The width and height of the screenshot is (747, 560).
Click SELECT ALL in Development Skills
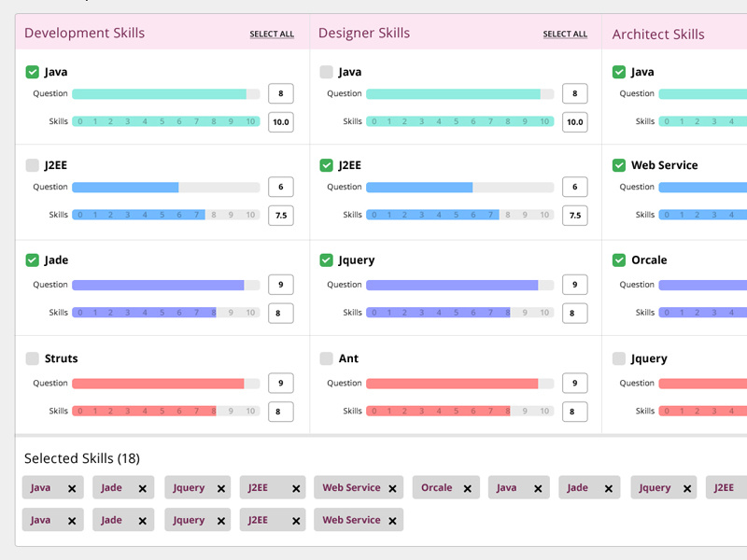(272, 34)
